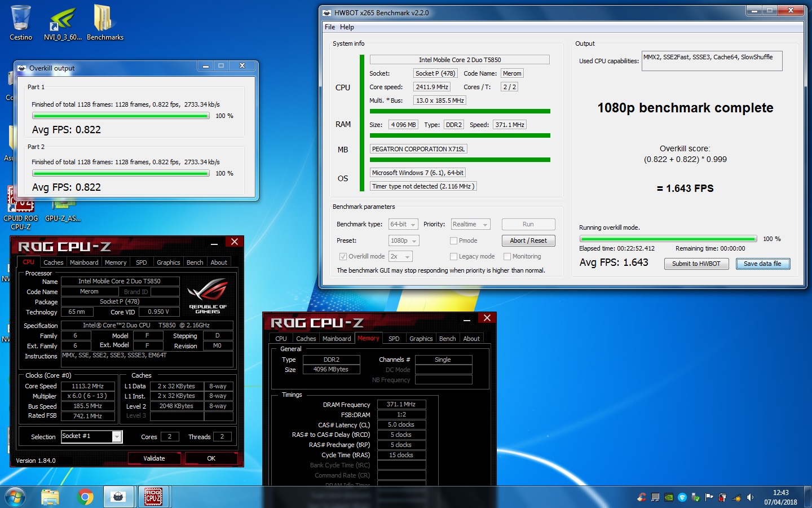Viewport: 812px width, 508px height.
Task: Click the display monitor tray icon
Action: pyautogui.click(x=655, y=497)
